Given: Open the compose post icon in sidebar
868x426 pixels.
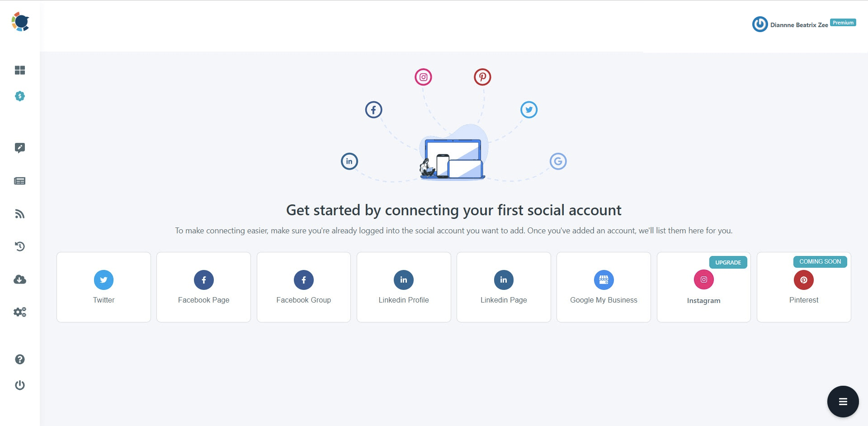Looking at the screenshot, I should [20, 148].
